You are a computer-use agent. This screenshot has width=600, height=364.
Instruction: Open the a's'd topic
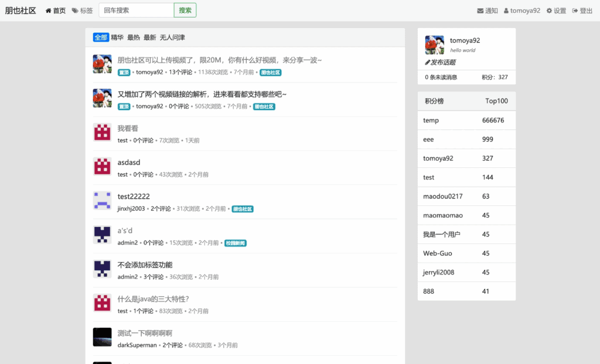pos(125,231)
